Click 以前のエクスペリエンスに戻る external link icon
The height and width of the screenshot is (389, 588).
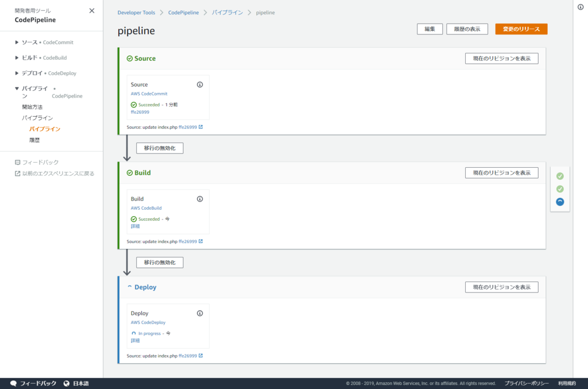17,174
